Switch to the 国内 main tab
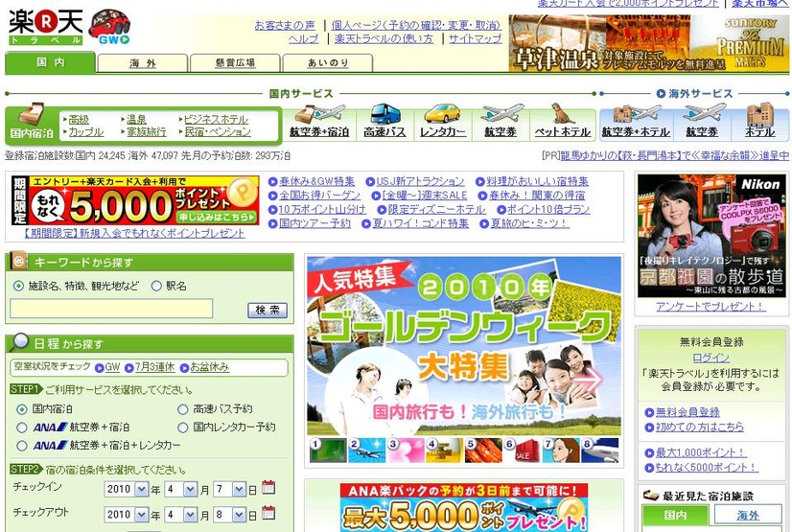Image resolution: width=792 pixels, height=532 pixels. coord(50,62)
